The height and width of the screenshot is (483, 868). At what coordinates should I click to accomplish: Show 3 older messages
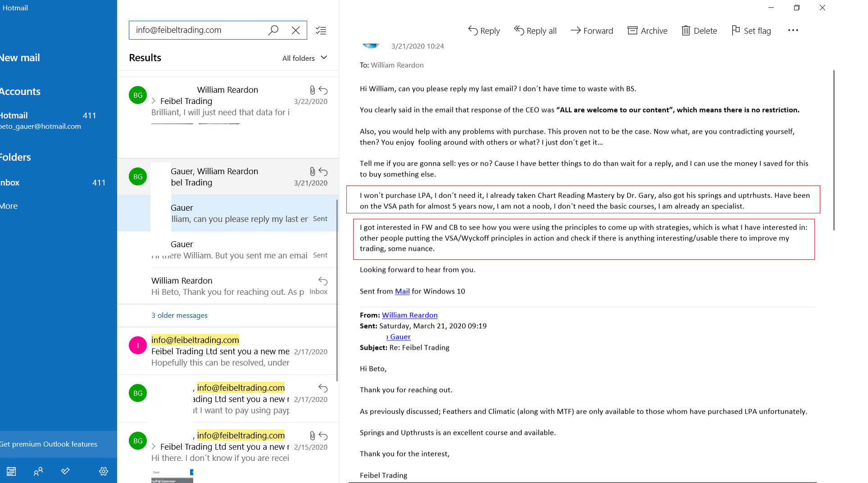tap(179, 315)
